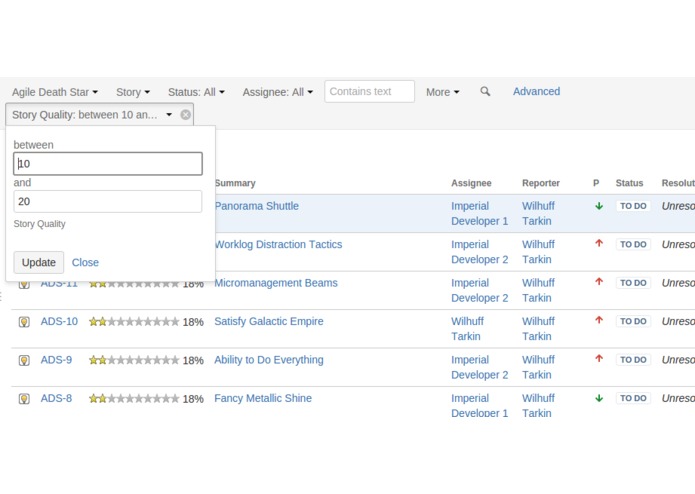This screenshot has height=494, width=695.
Task: Click the star rating bar for ADS-10
Action: [x=134, y=322]
